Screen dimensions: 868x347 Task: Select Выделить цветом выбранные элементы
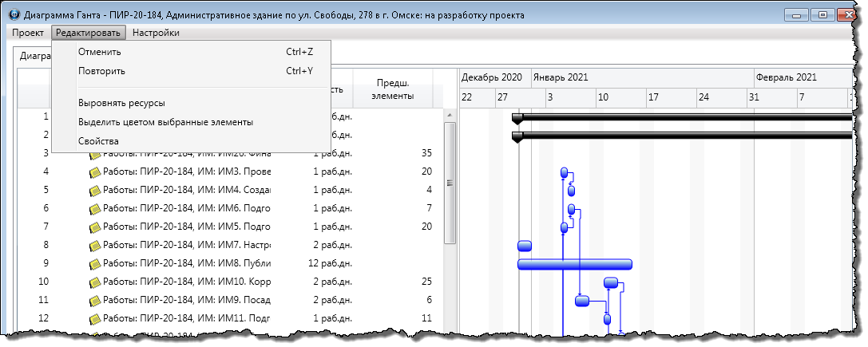165,122
